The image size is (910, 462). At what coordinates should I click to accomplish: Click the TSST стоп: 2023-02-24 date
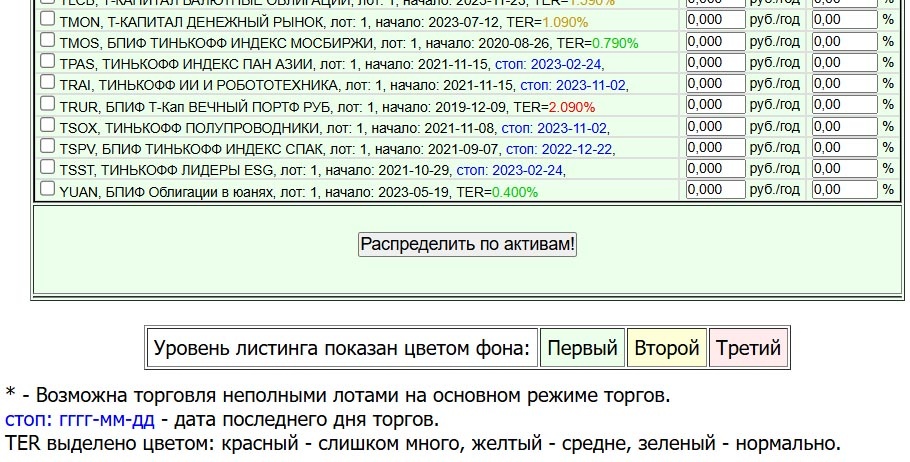(x=510, y=171)
